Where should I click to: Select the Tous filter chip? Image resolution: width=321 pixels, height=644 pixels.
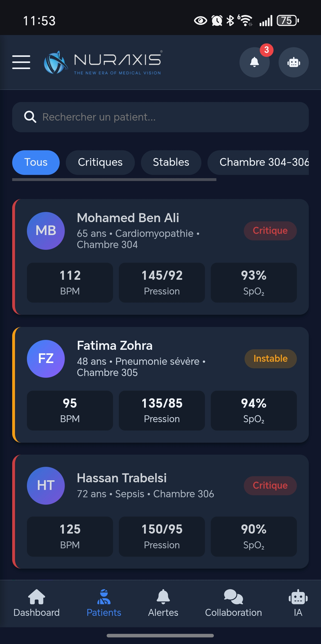pos(36,162)
